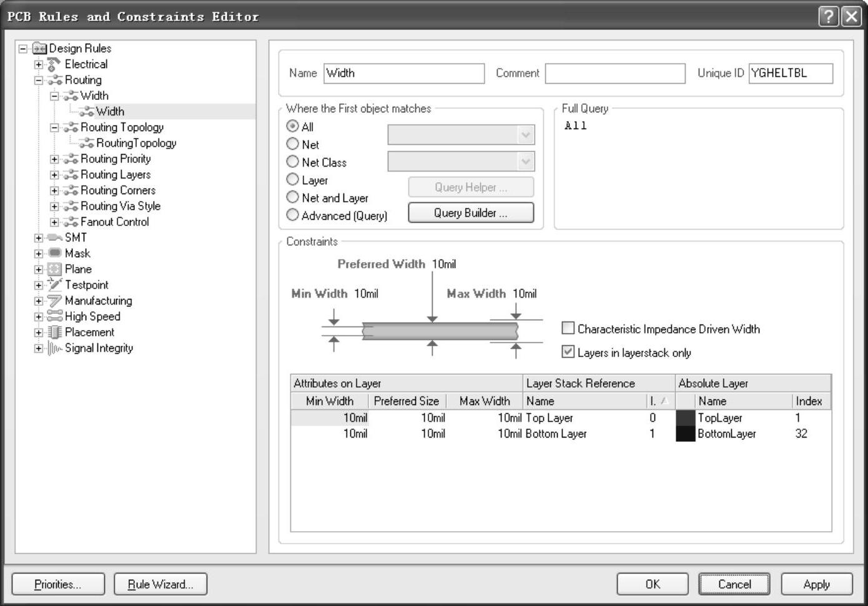This screenshot has height=606, width=868.
Task: Click the TopLayer color swatch
Action: (x=686, y=418)
